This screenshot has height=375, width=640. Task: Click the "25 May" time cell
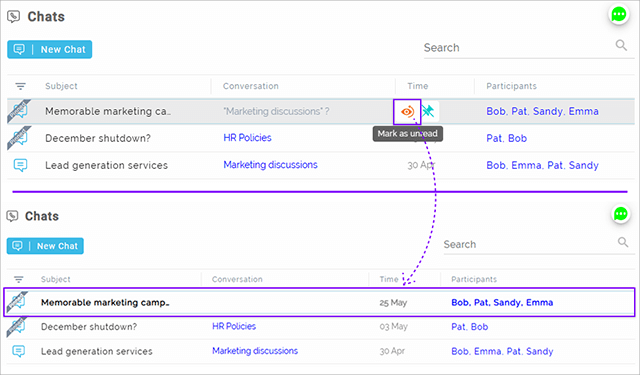point(393,303)
